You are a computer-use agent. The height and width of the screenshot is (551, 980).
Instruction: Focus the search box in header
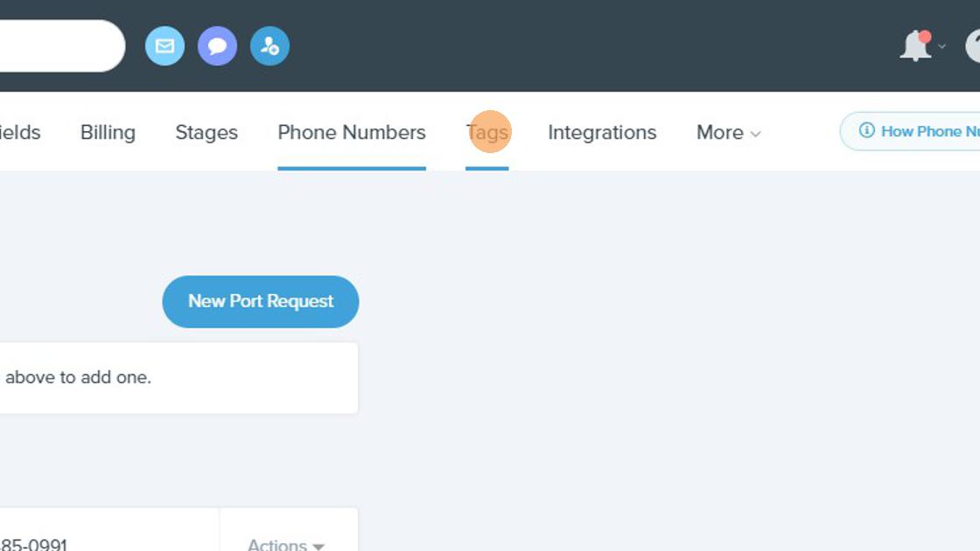tap(61, 45)
